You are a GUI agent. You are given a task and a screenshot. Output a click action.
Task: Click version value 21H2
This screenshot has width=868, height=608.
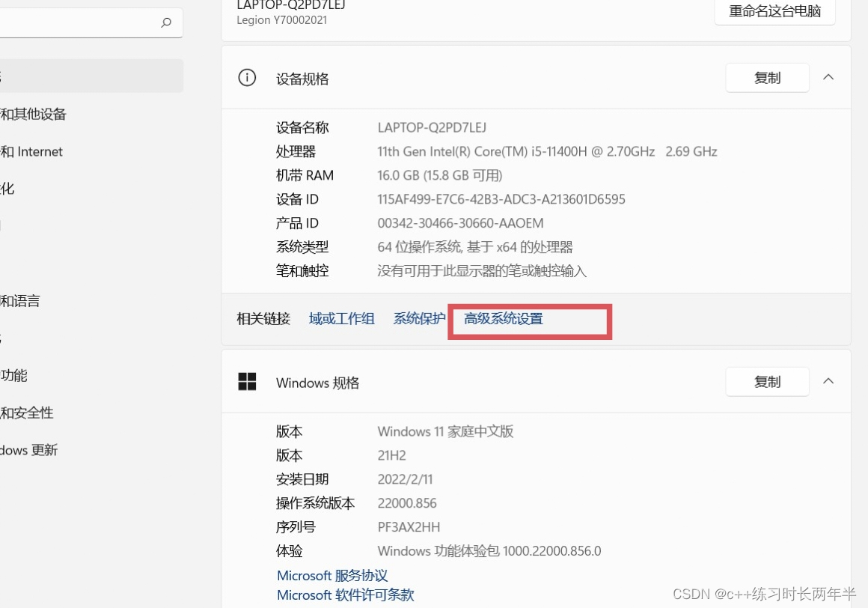391,455
